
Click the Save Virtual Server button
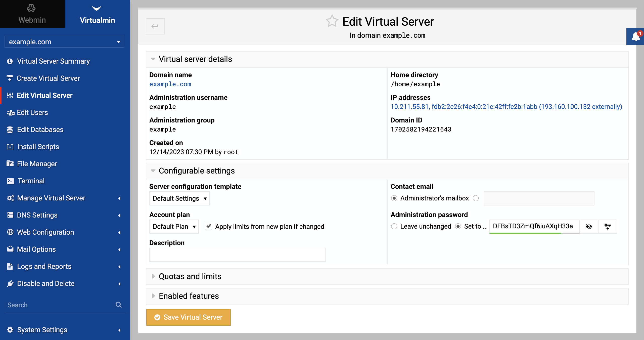coord(189,317)
